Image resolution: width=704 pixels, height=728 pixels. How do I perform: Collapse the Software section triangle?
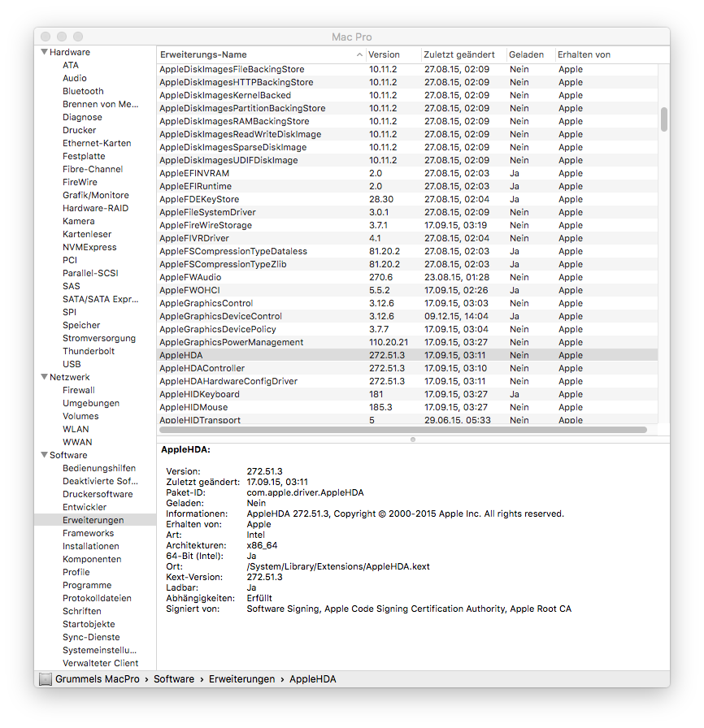[x=44, y=455]
